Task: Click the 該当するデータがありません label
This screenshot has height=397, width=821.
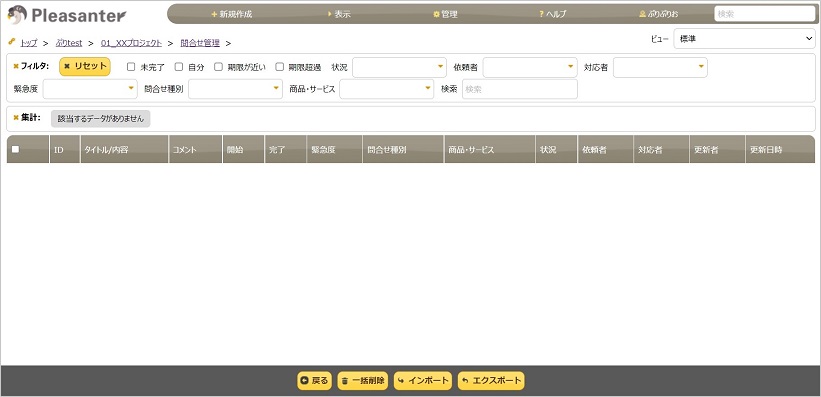Action: [x=101, y=119]
